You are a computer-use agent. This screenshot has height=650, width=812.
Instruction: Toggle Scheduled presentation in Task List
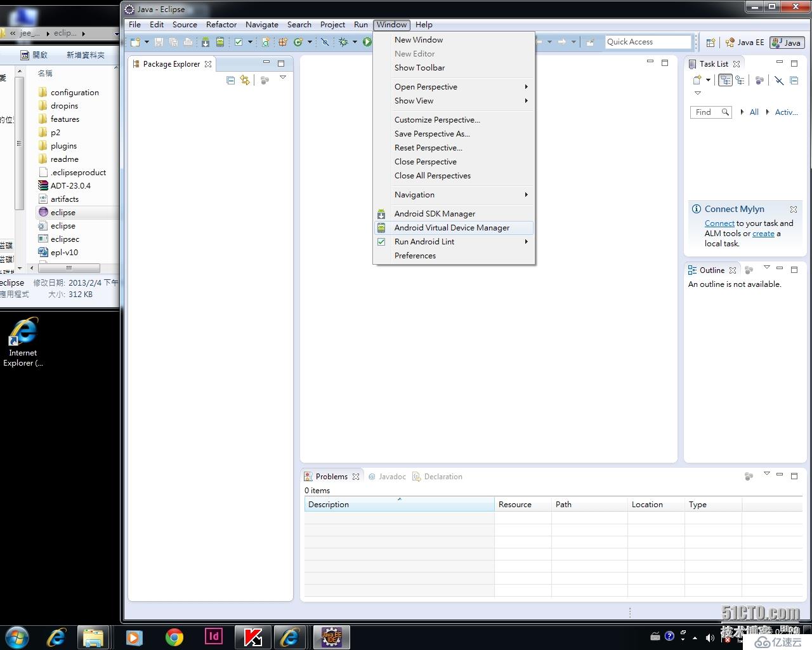[740, 80]
